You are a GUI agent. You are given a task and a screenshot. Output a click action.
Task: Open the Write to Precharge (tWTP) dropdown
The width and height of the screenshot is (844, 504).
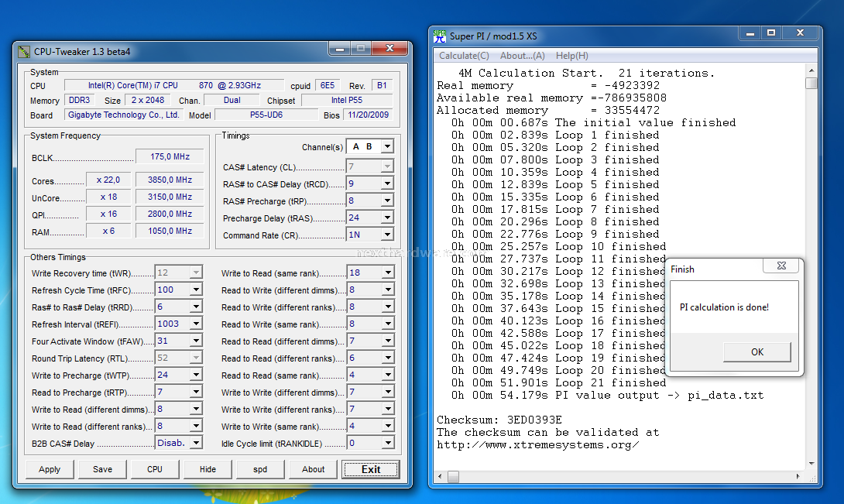click(196, 375)
